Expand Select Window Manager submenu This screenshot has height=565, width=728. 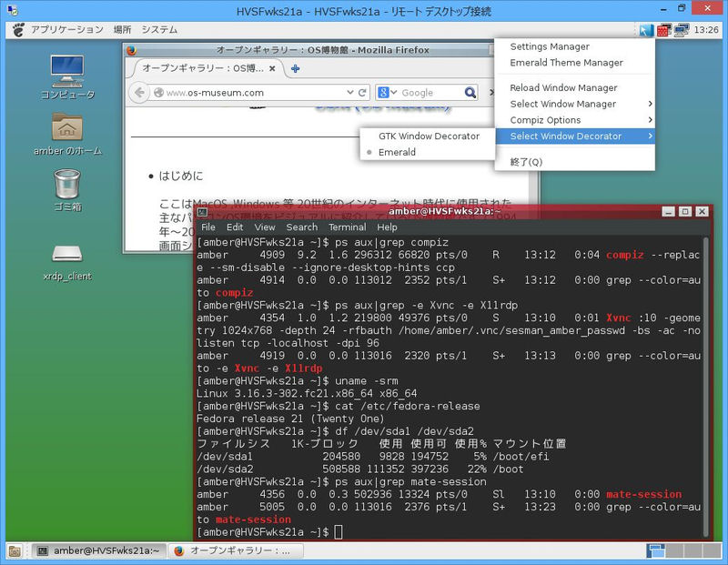click(x=575, y=104)
